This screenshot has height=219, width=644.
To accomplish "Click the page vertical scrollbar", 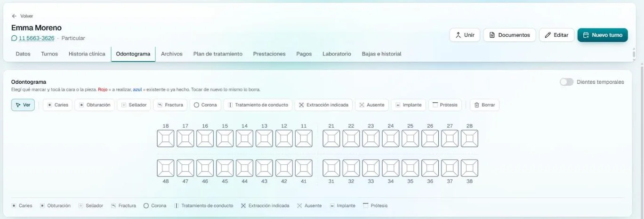I will pyautogui.click(x=641, y=141).
